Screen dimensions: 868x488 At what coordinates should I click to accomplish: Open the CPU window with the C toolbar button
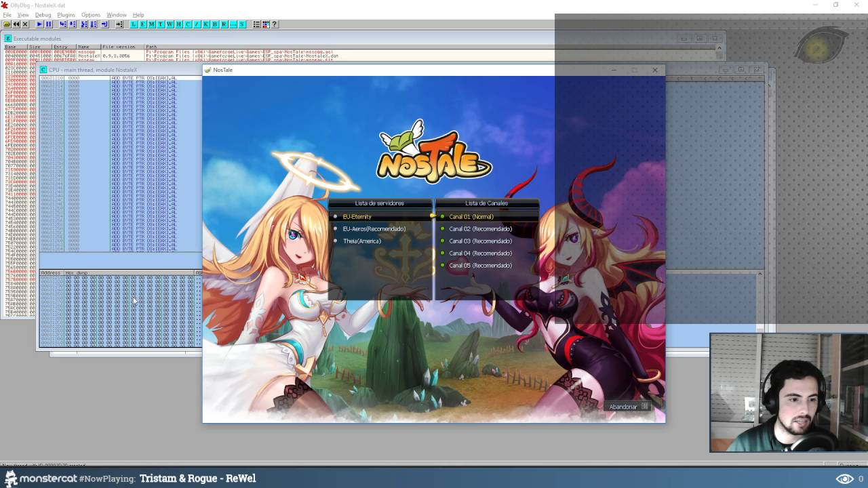point(188,24)
